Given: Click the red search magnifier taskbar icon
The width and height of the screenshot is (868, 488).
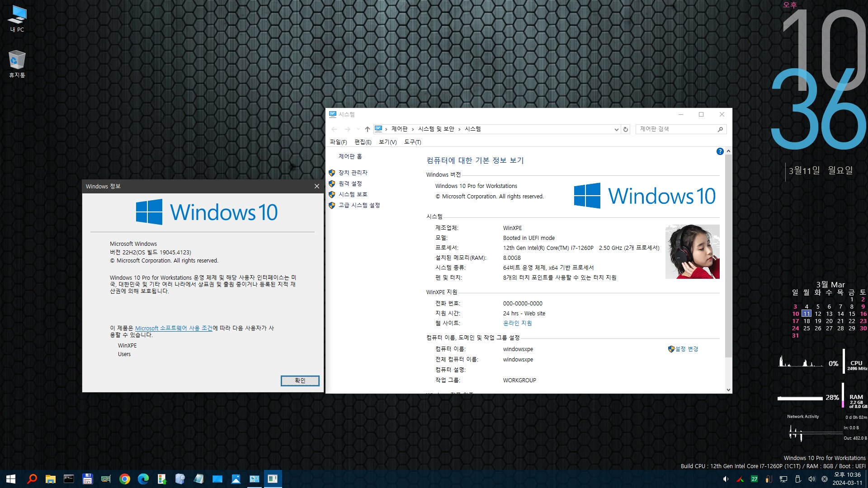Looking at the screenshot, I should (x=32, y=479).
